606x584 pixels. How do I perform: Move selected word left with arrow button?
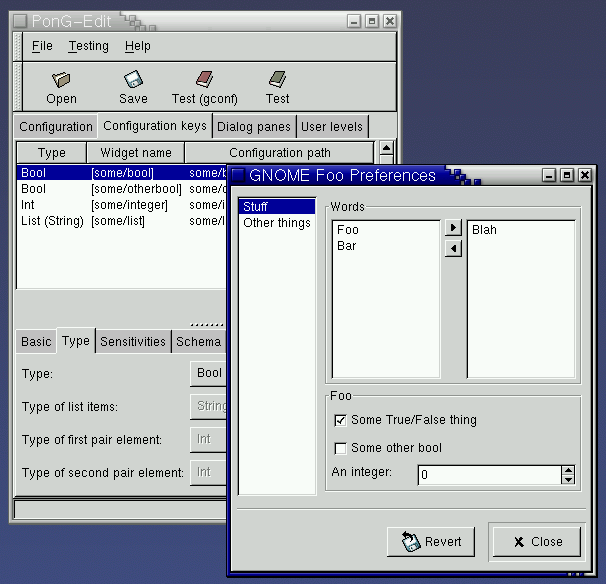[x=453, y=249]
